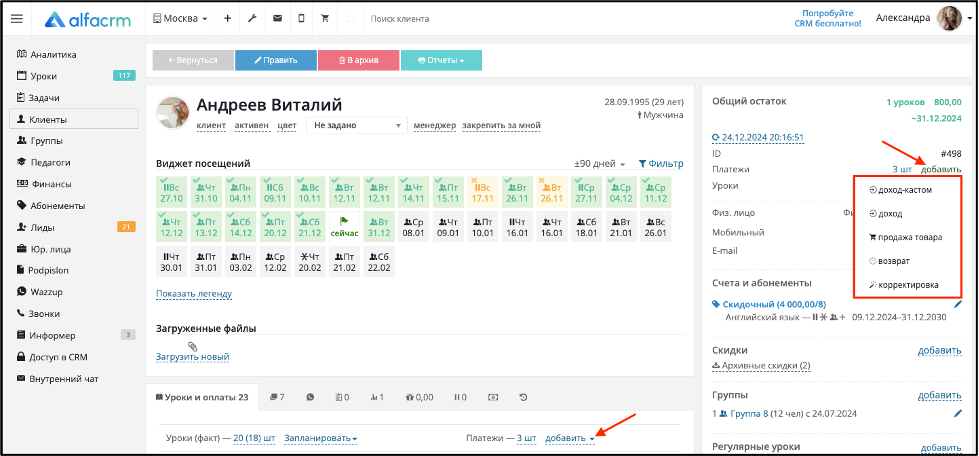Open the envelope mail icon in top bar
Screen dimensions: 979x456
(x=277, y=19)
